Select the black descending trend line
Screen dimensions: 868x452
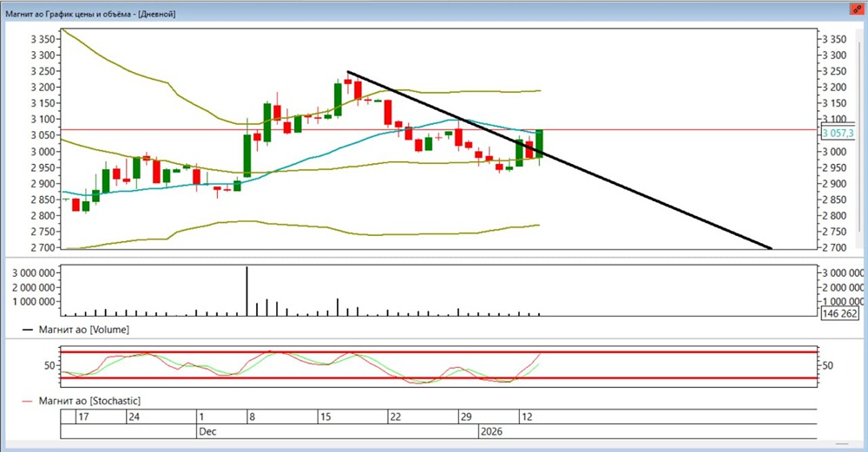[559, 160]
